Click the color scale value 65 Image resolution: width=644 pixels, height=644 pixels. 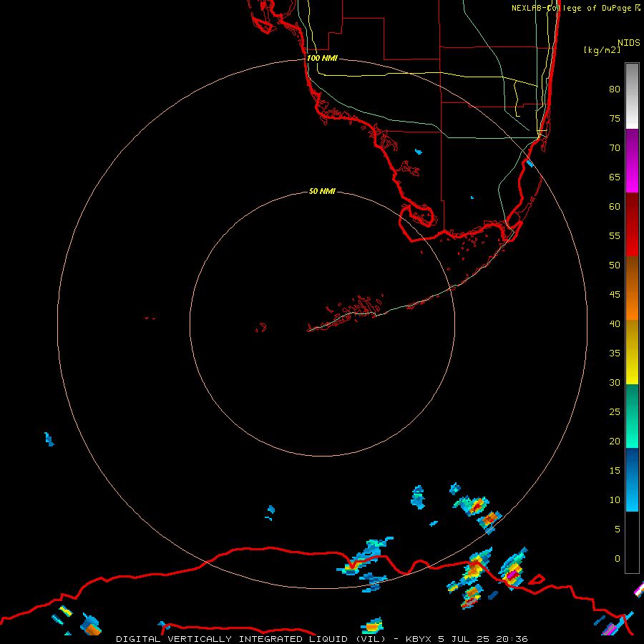click(x=615, y=177)
